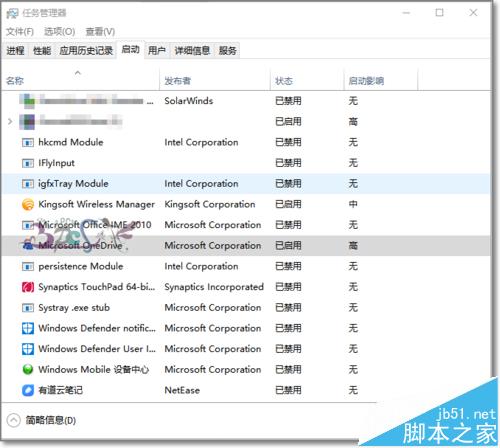The image size is (500, 448).
Task: Click the 高 impact value for OneDrive
Action: coord(353,246)
